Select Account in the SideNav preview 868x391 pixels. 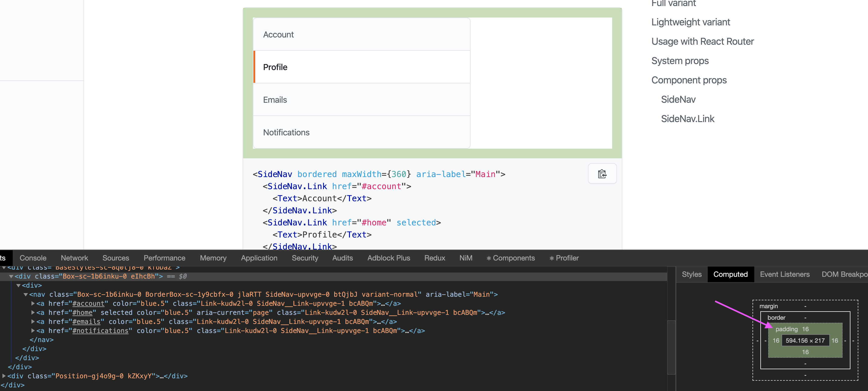tap(278, 34)
